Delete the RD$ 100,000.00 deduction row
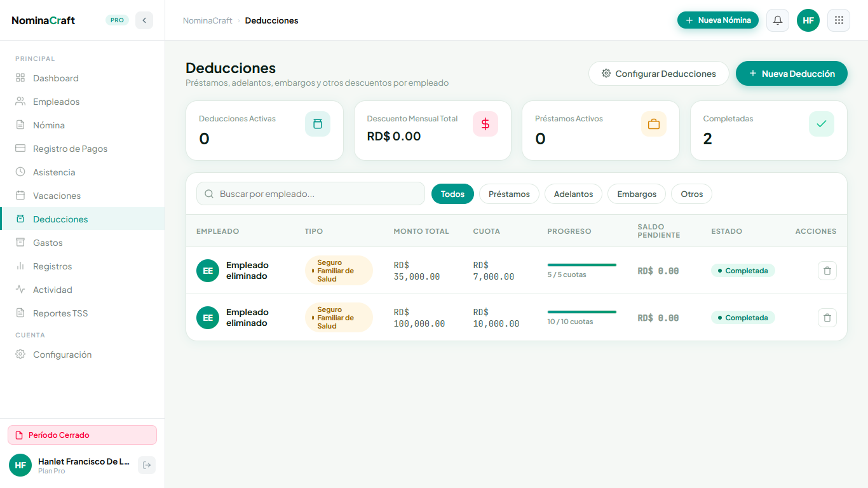 (x=827, y=318)
